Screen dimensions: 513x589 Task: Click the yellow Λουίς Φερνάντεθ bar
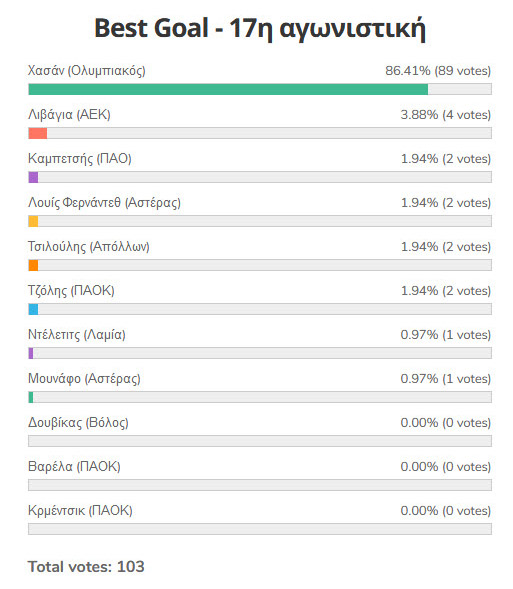[33, 221]
